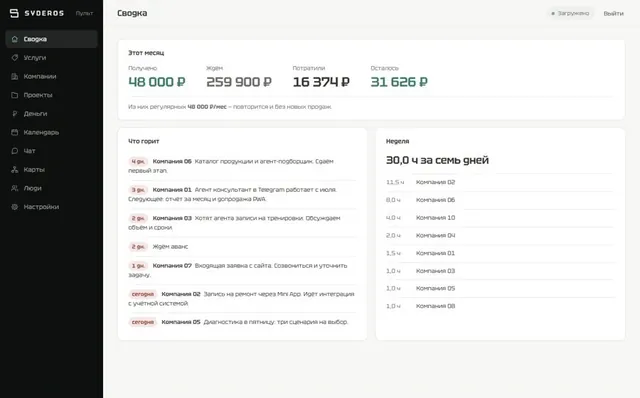Click the Загружено status badge
Image resolution: width=640 pixels, height=398 pixels.
tap(570, 13)
